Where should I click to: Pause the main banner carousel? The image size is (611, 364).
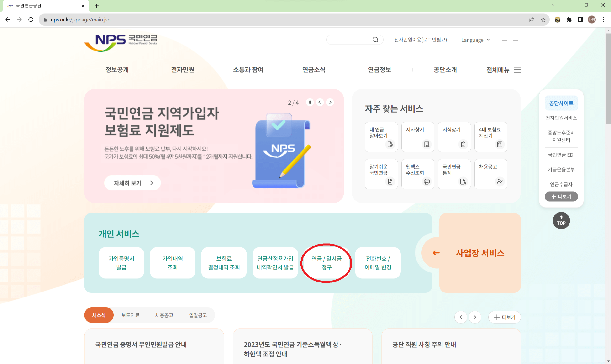click(x=310, y=102)
